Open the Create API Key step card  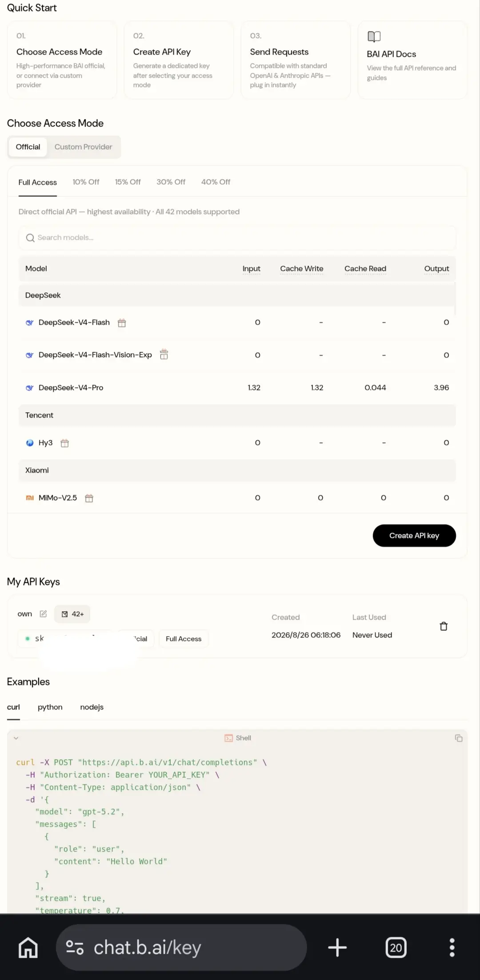click(179, 60)
